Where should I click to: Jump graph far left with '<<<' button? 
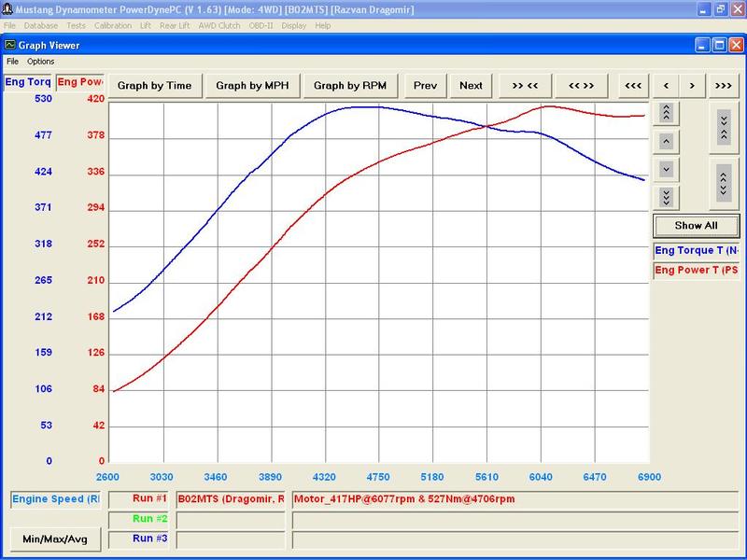click(633, 86)
